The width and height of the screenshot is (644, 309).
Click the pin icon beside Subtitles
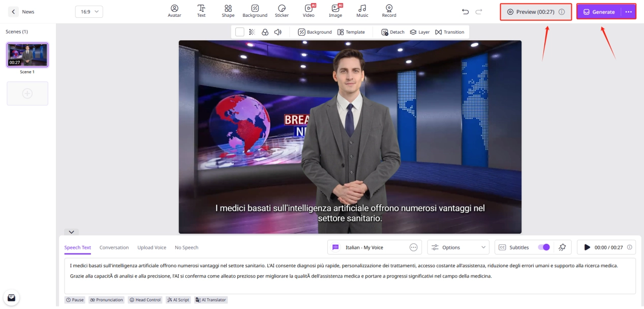[562, 247]
